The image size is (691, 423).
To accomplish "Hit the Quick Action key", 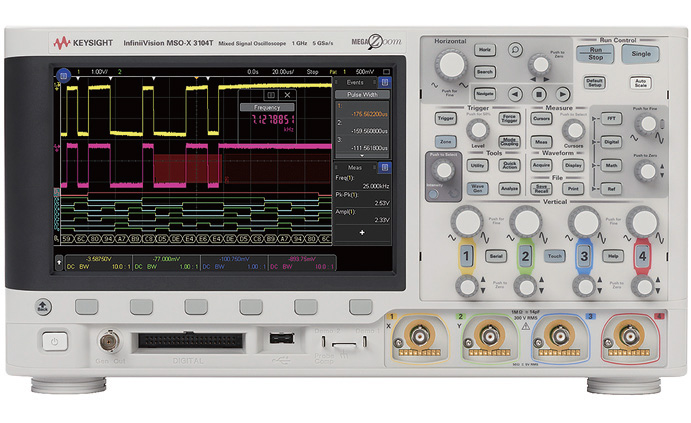I will coord(509,166).
